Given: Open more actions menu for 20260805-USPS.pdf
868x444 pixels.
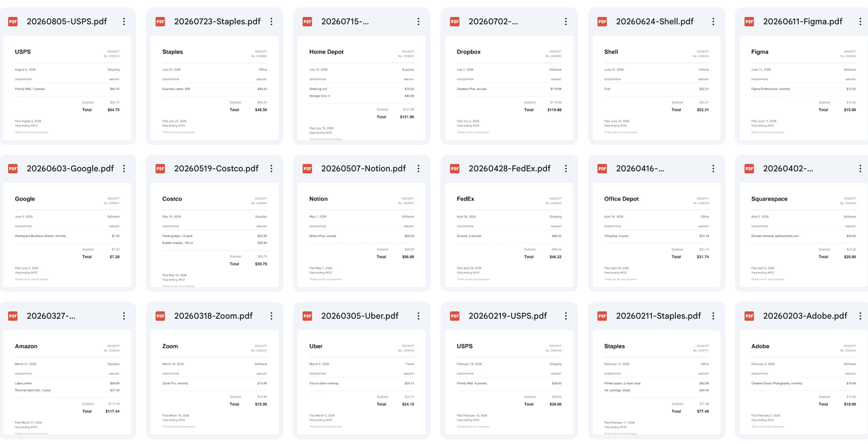Looking at the screenshot, I should coord(124,22).
